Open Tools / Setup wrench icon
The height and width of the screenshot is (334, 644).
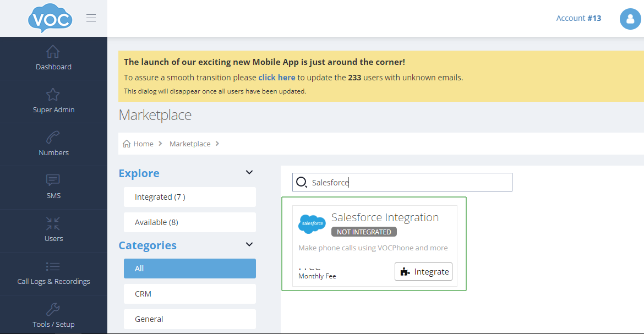point(53,309)
